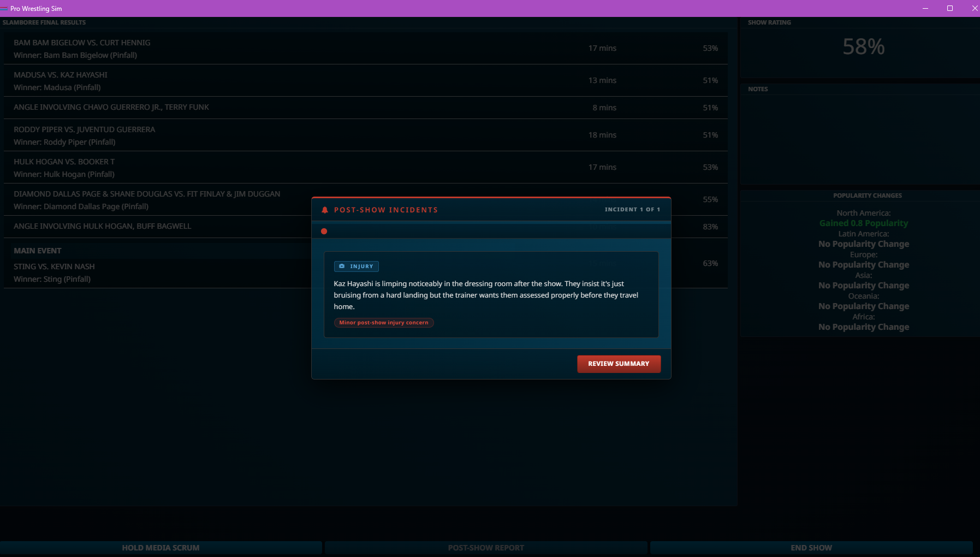980x557 pixels.
Task: Click the Minor post-show injury concern tag
Action: (384, 323)
